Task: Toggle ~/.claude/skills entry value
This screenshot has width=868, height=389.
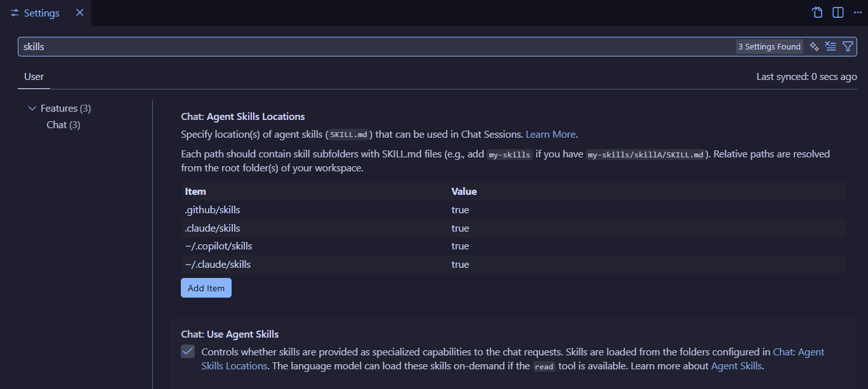Action: [460, 264]
